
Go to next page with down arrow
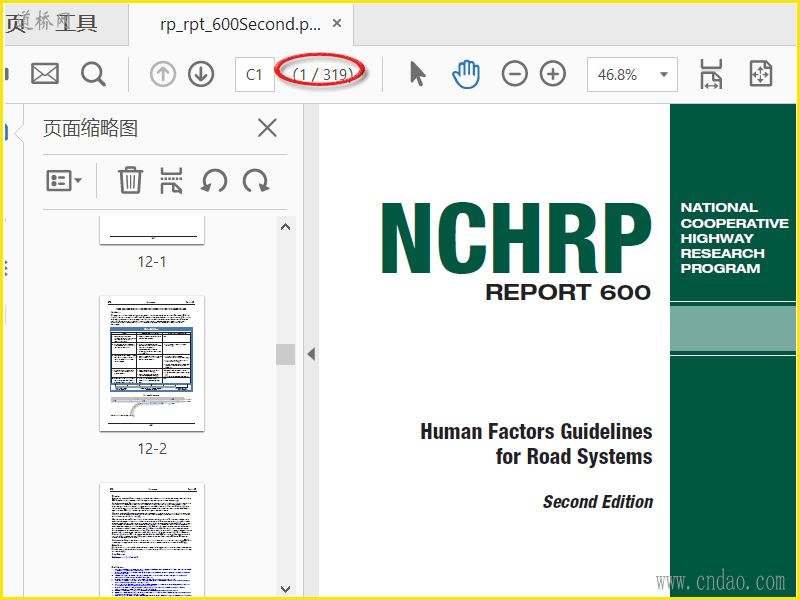tap(201, 74)
